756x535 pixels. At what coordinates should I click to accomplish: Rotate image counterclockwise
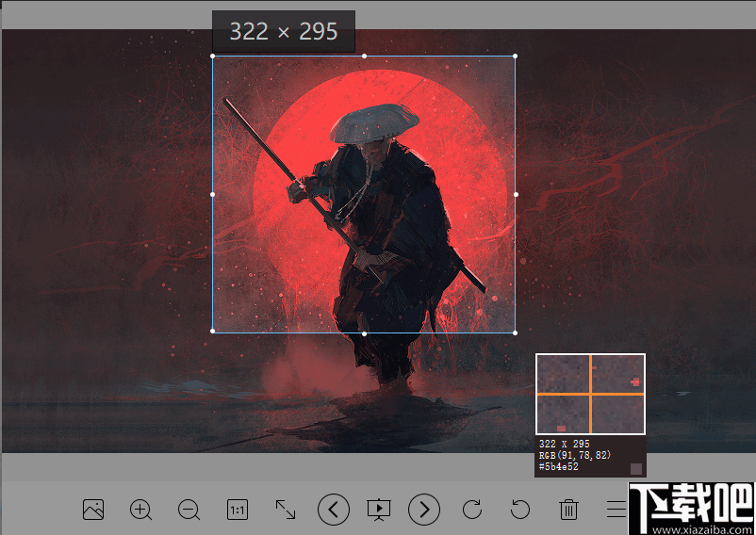click(520, 510)
